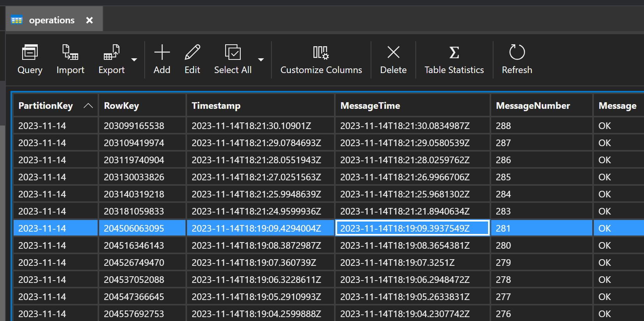
Task: Delete the selected row
Action: (x=393, y=59)
